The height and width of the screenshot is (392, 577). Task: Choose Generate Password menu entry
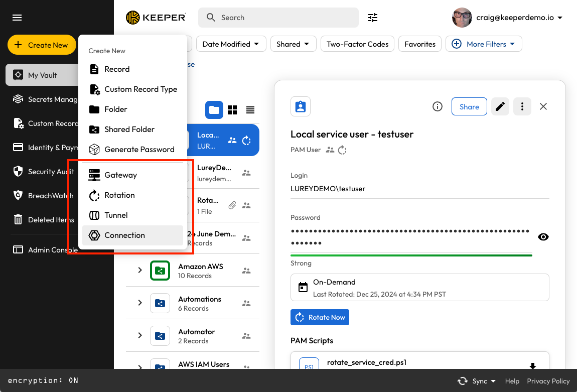[139, 150]
